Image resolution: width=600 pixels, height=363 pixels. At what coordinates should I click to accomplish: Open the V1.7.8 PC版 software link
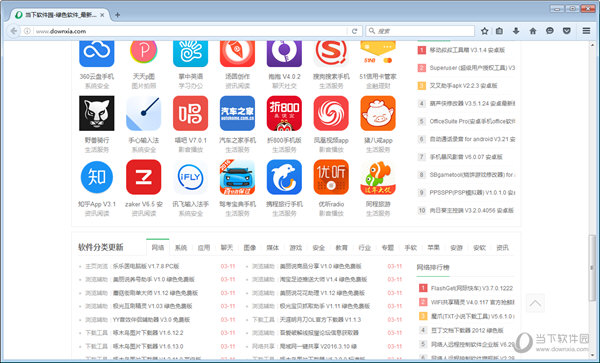(x=145, y=266)
